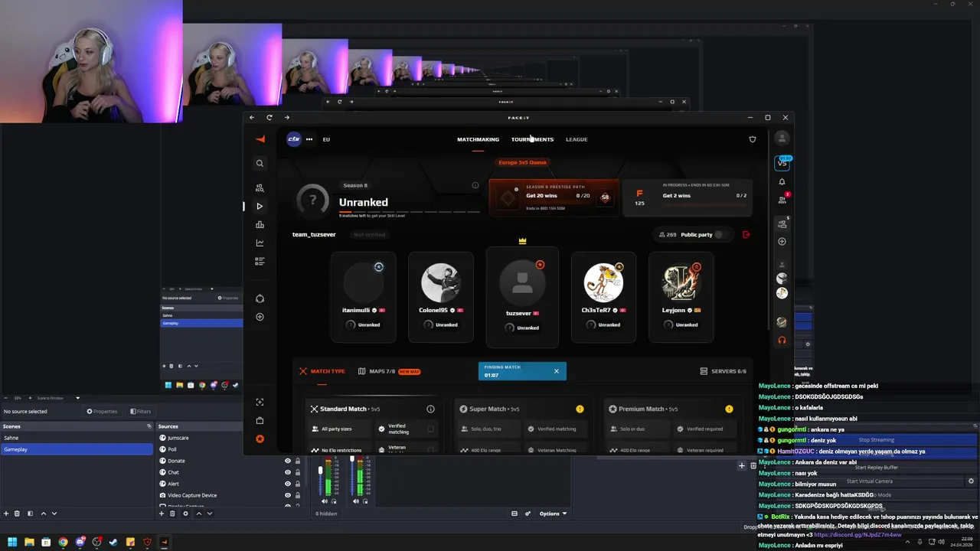Open the three-dots game menu beside CS2 logo
Screen dimensions: 980x551
(x=309, y=139)
